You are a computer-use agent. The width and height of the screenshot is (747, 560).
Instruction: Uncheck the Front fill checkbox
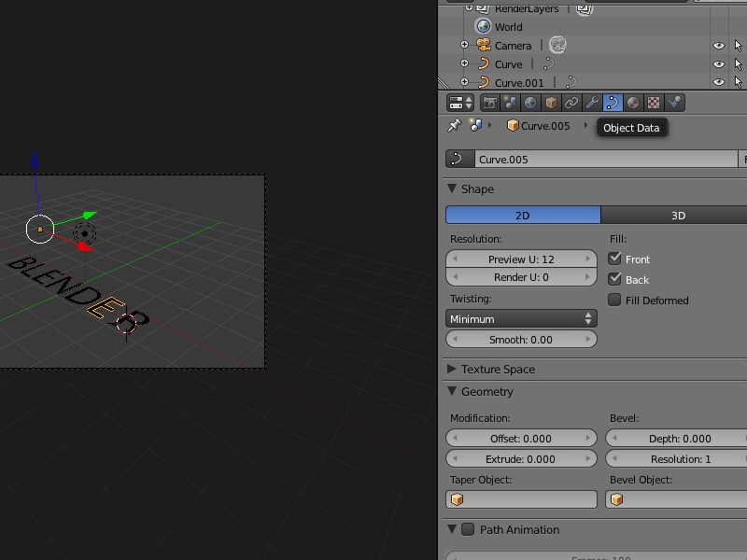(x=614, y=259)
